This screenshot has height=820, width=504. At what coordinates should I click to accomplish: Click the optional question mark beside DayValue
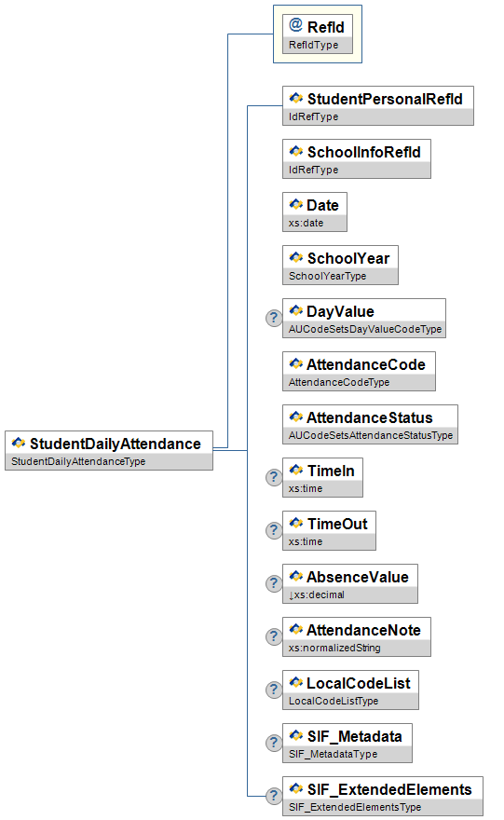point(274,318)
